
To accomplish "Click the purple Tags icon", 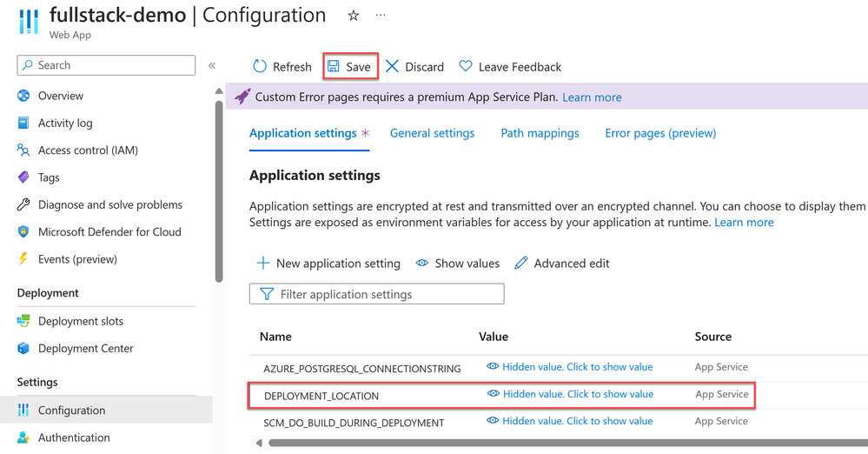I will 23,177.
